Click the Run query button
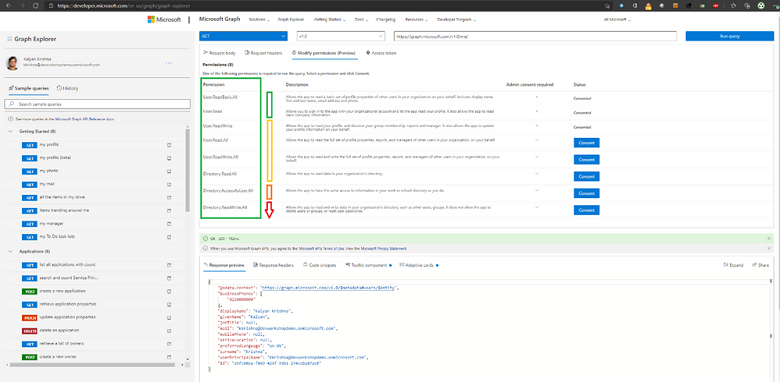Viewport: 780px width, 382px height. (x=730, y=36)
